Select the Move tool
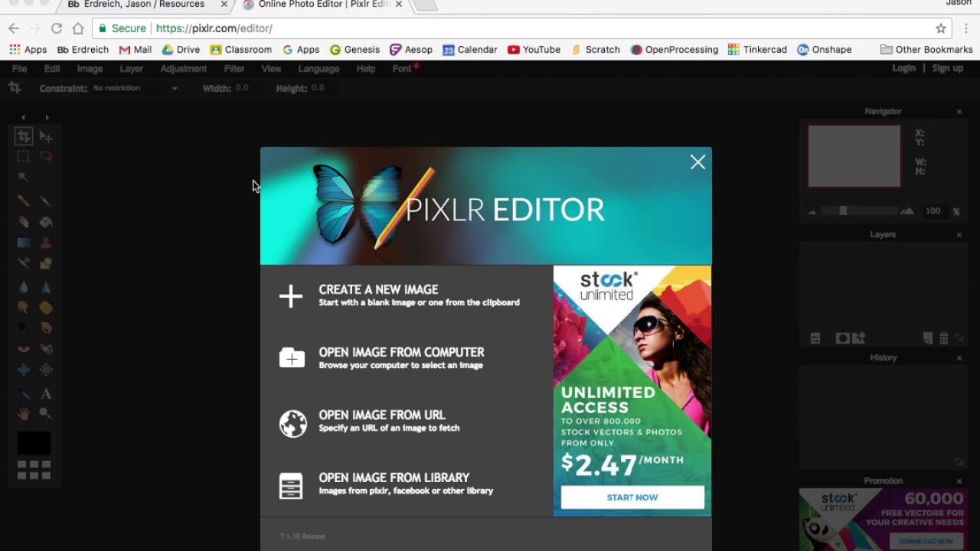980x551 pixels. (46, 136)
